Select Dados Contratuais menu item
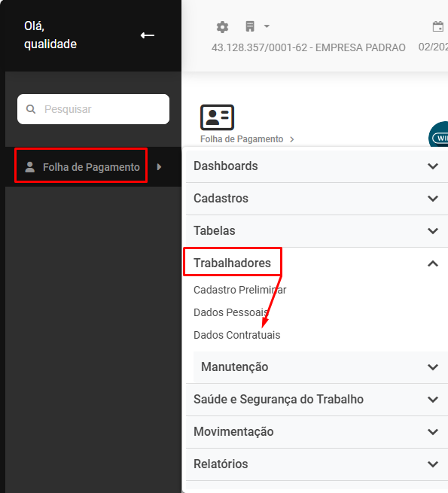The image size is (448, 493). (x=236, y=335)
